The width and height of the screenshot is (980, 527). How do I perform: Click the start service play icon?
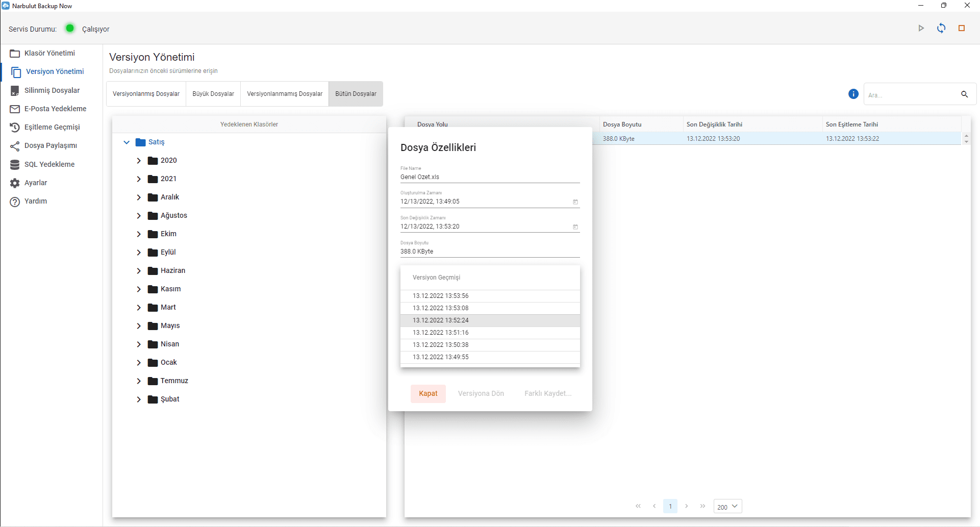pyautogui.click(x=921, y=29)
